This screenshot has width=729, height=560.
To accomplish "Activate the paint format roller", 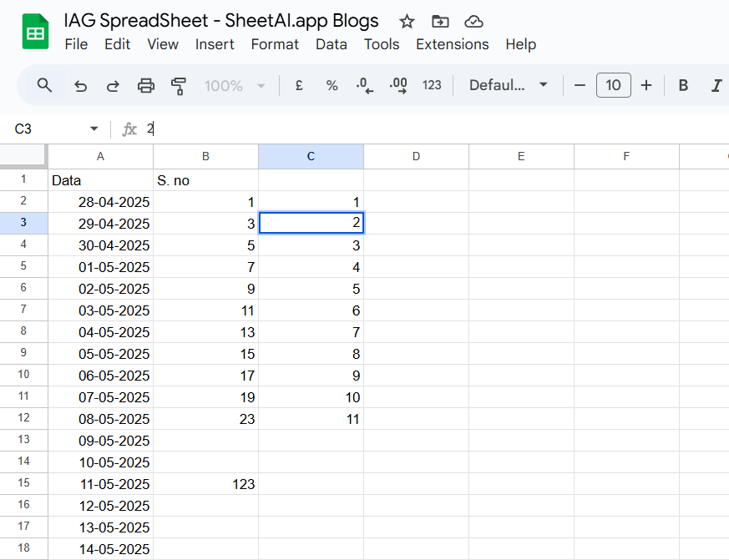I will (179, 86).
